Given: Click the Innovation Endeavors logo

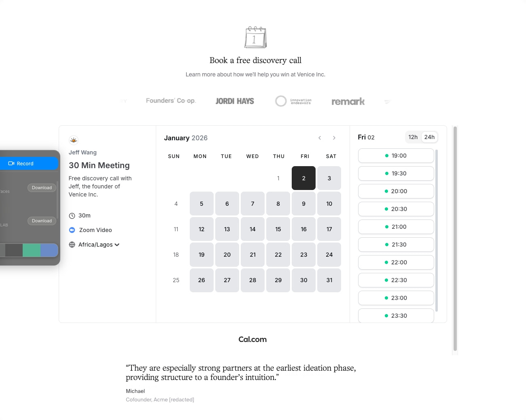Looking at the screenshot, I should [x=293, y=101].
